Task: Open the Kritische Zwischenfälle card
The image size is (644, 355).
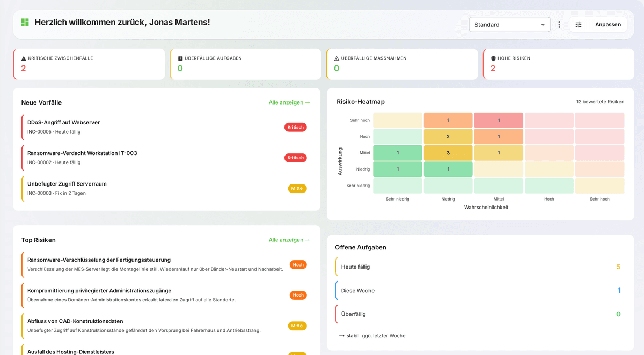Action: point(89,64)
